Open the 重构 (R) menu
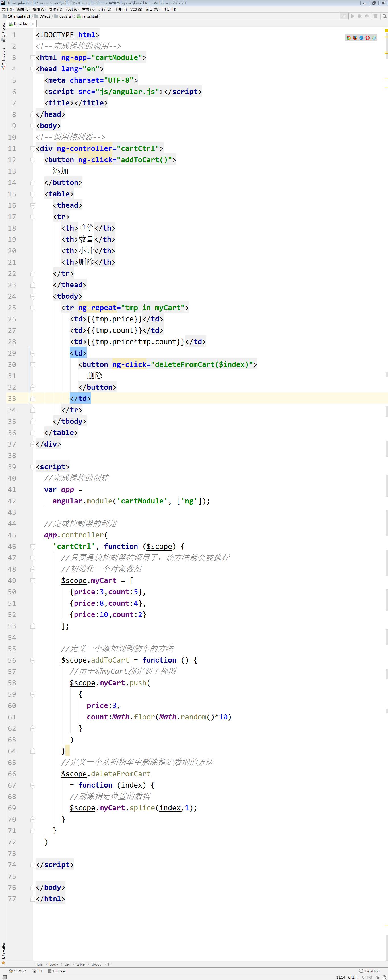Viewport: 388px width, 980px height. 88,9
